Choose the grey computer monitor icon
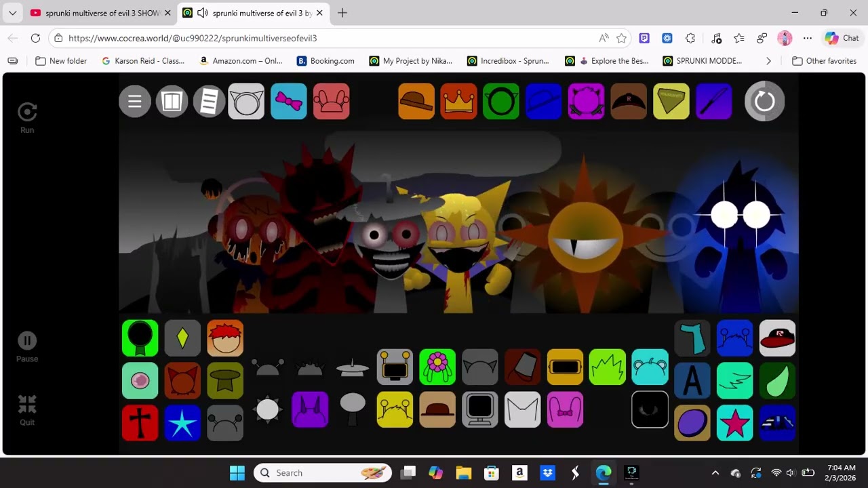The image size is (868, 488). point(480,409)
